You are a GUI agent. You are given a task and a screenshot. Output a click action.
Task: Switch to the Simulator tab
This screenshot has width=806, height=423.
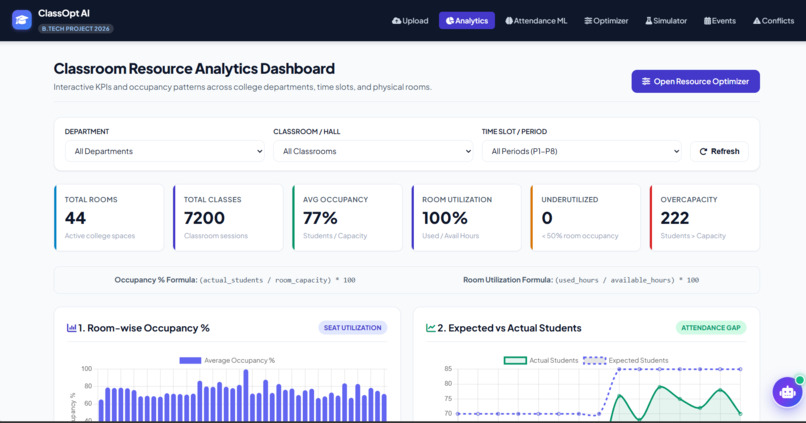click(x=666, y=21)
